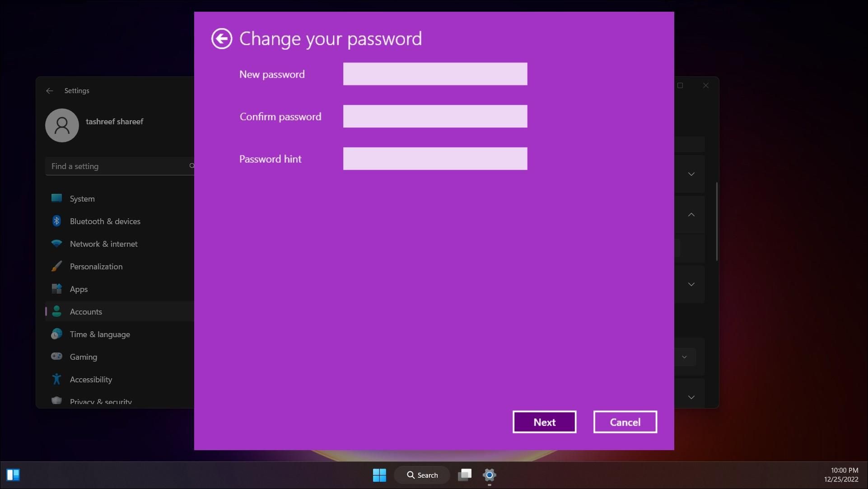Expand the first collapsed section chevron

691,174
